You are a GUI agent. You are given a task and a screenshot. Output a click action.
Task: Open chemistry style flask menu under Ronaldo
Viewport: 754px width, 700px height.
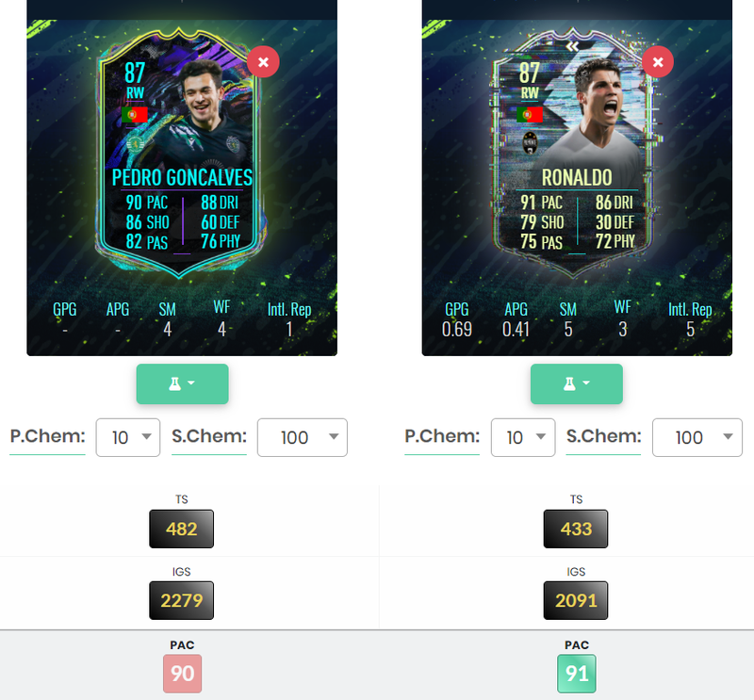click(x=577, y=383)
